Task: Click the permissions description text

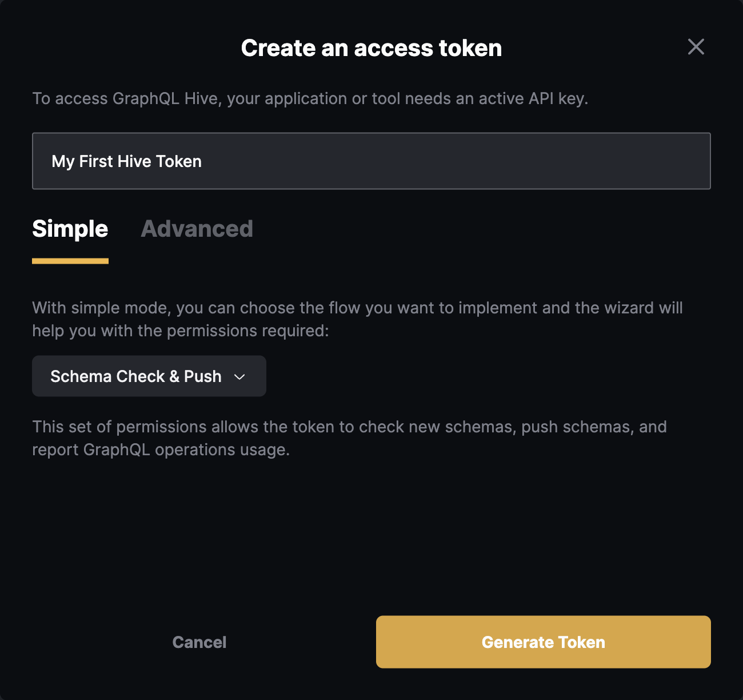Action: coord(349,437)
